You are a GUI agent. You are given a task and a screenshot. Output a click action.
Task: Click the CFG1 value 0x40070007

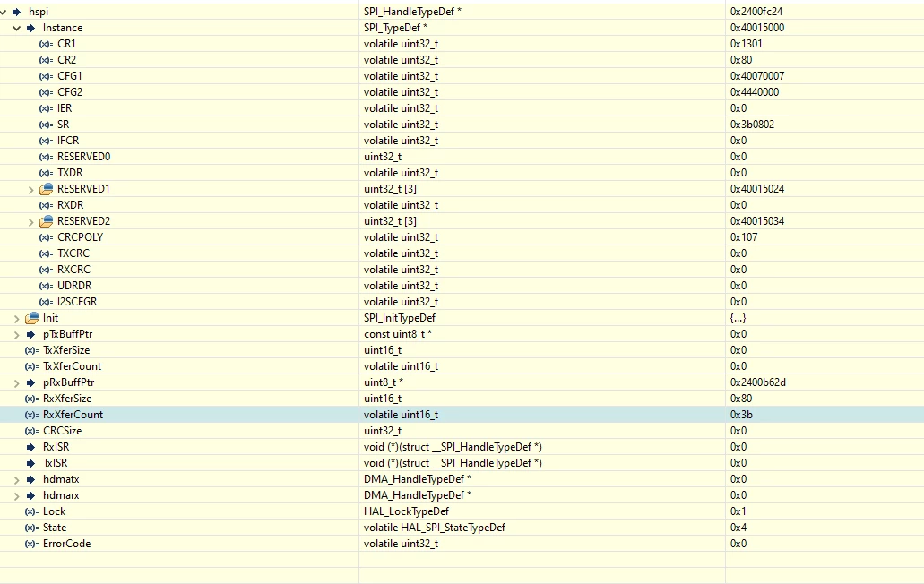757,76
